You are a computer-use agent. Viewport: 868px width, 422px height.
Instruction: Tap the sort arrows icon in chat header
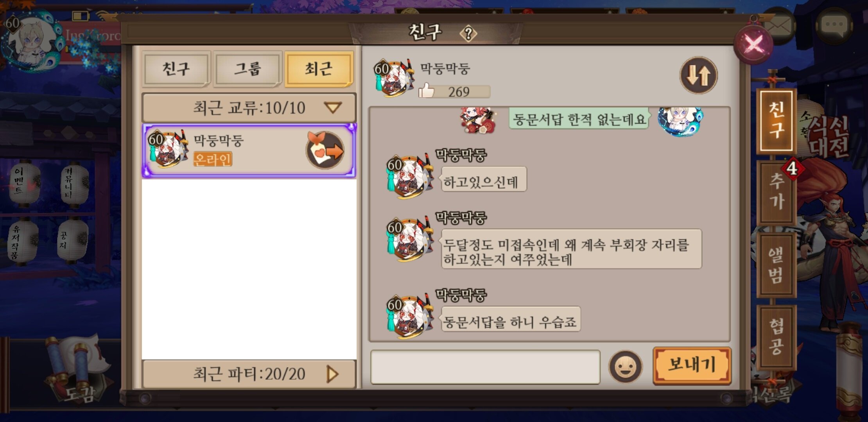(698, 75)
